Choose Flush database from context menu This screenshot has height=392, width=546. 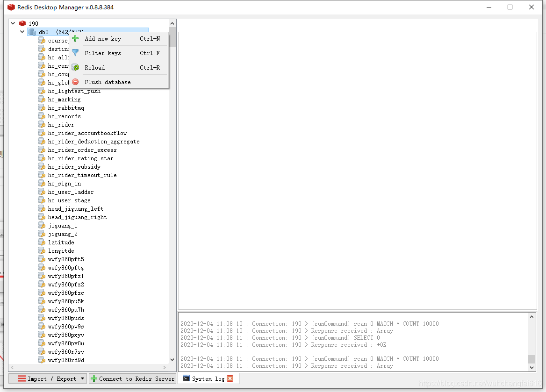[x=120, y=82]
